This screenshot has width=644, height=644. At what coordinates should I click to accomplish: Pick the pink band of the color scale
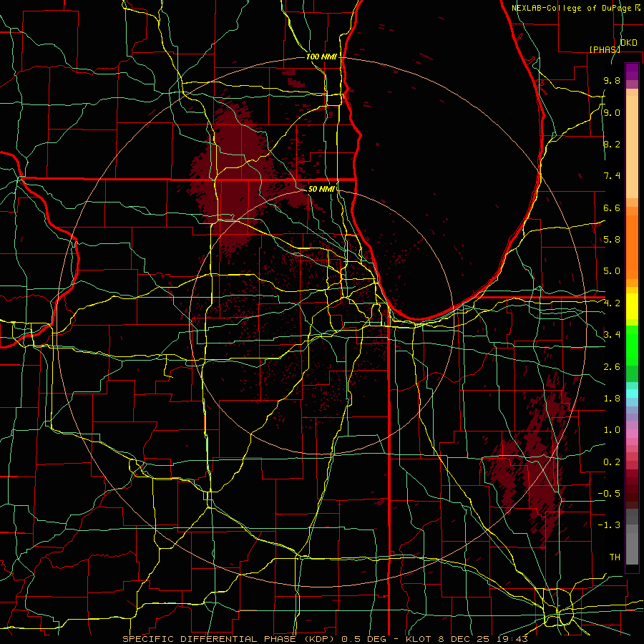pos(632,434)
